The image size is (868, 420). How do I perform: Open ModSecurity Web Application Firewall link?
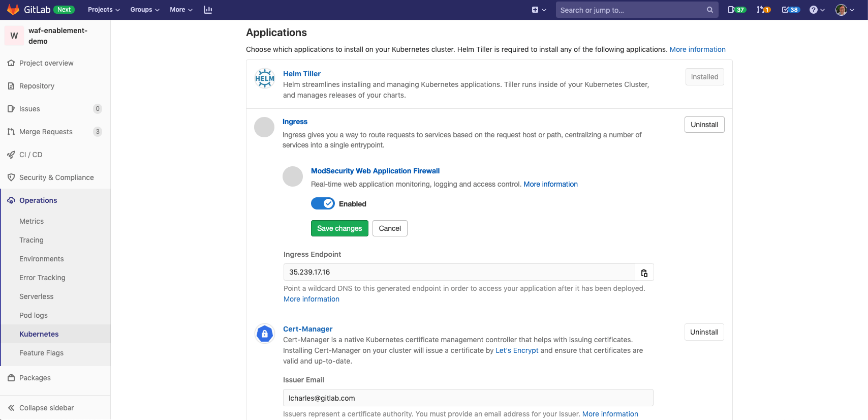[375, 171]
